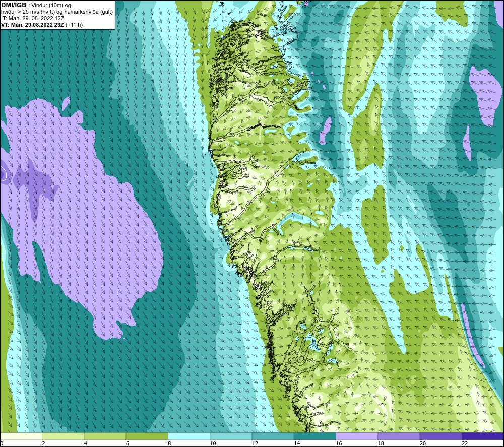Select the dark teal 14–16 m/s legend swatch

(x=315, y=436)
